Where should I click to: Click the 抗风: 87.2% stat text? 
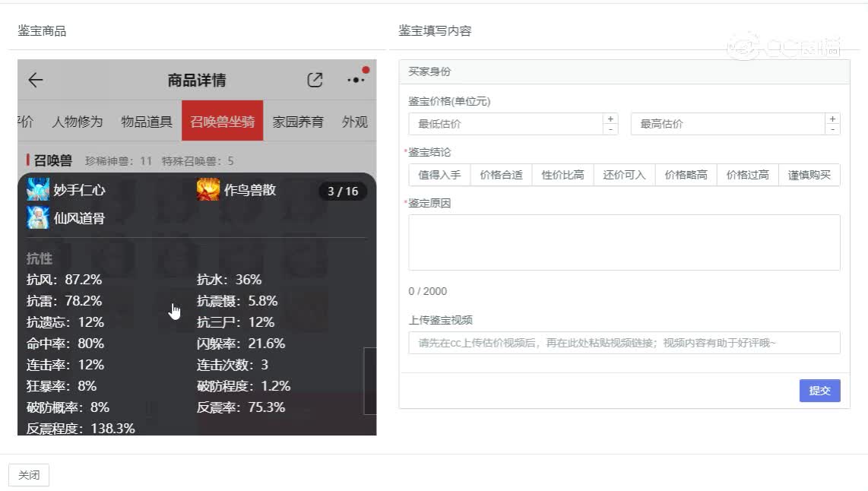pos(64,280)
